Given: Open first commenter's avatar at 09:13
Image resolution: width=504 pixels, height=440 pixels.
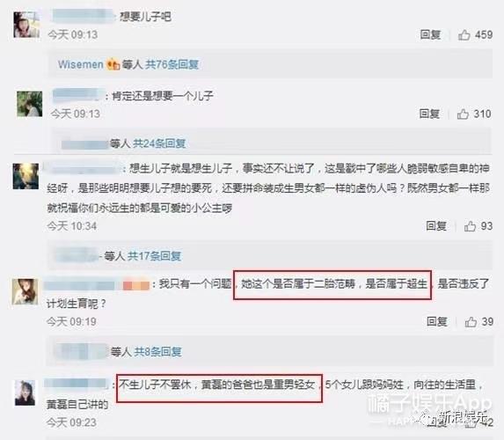Looking at the screenshot, I should tap(26, 25).
